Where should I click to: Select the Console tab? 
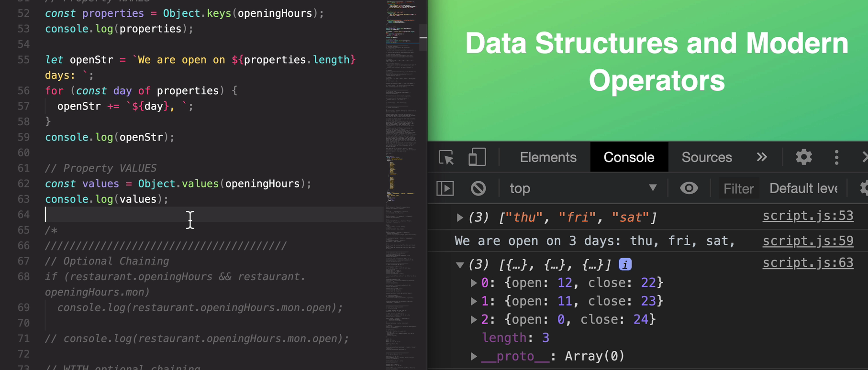click(629, 157)
